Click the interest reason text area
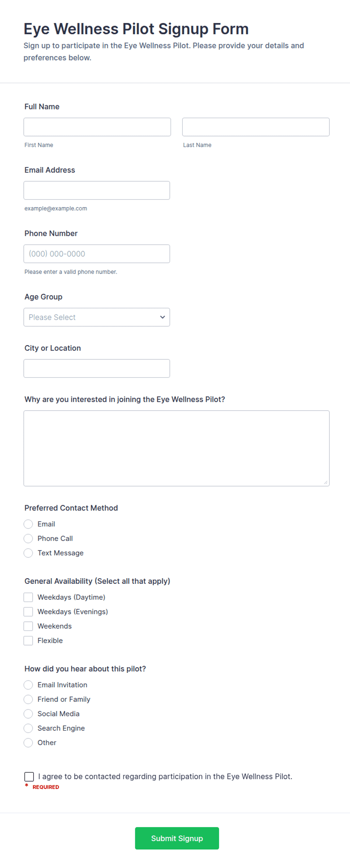This screenshot has width=350, height=868. click(177, 448)
